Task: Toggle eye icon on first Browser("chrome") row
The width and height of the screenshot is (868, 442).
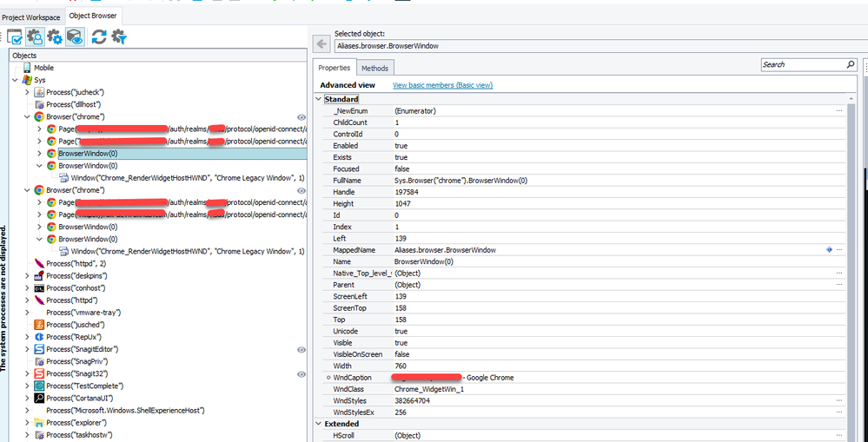Action: [301, 117]
